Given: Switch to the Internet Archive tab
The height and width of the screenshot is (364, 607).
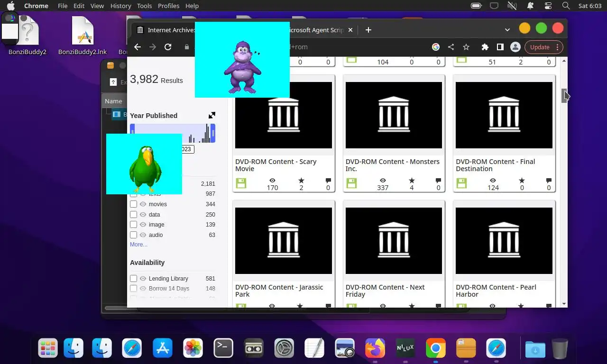Looking at the screenshot, I should [164, 30].
